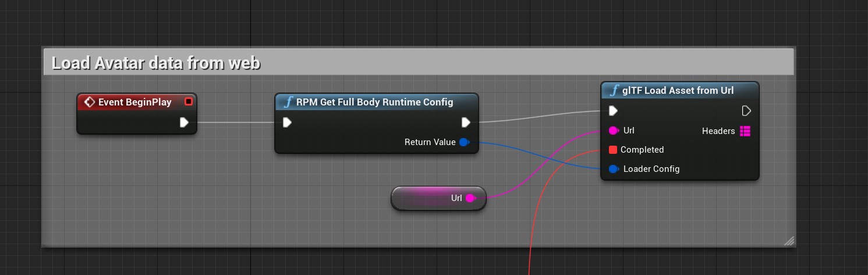Click the Loader Config label
The image size is (868, 275).
click(651, 169)
